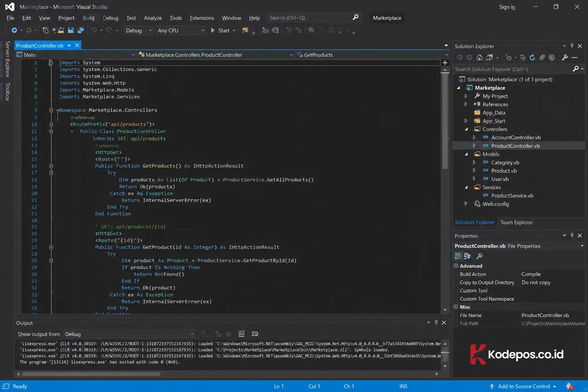
Task: Click Pending Changes Filter clock icon
Action: (509, 57)
